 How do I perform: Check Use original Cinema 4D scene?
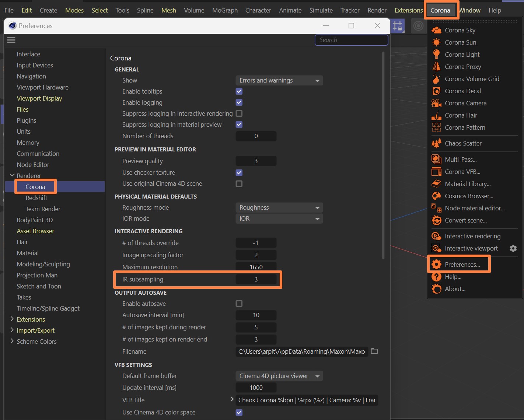[x=239, y=183]
